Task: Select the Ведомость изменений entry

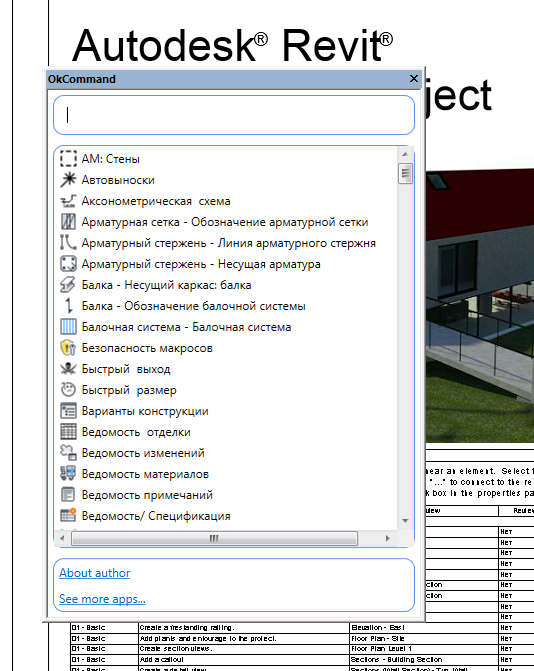Action: (x=143, y=452)
